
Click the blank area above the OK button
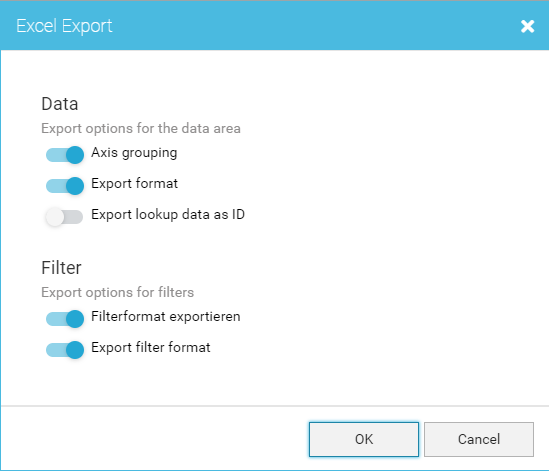pyautogui.click(x=364, y=385)
